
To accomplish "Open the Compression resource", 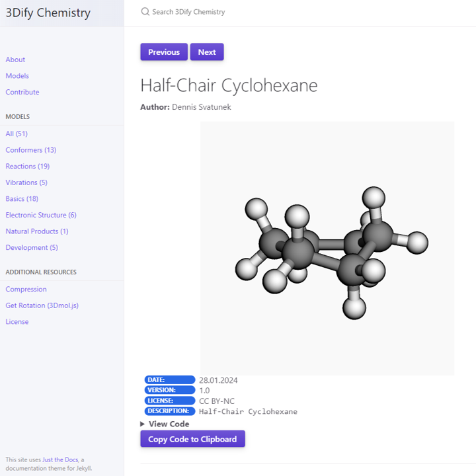I will coord(26,290).
